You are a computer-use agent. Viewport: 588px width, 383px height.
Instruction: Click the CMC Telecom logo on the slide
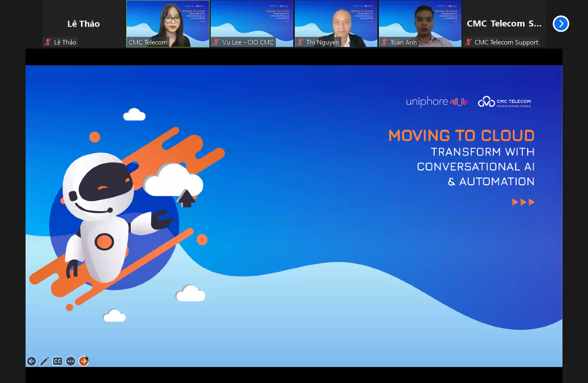coord(504,102)
